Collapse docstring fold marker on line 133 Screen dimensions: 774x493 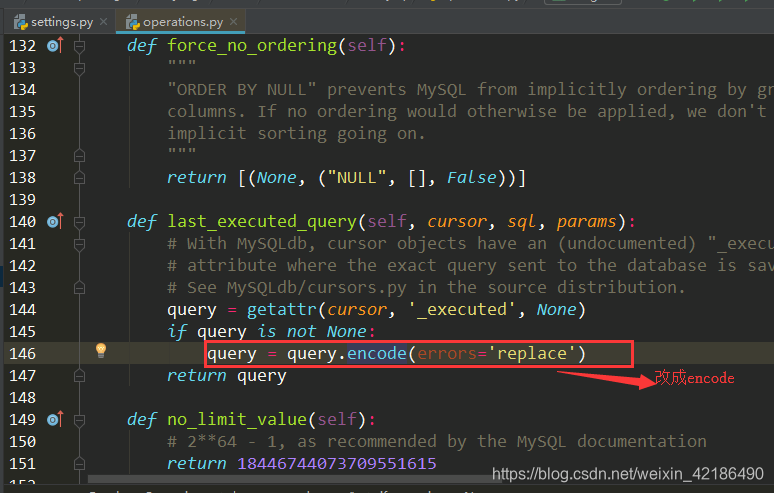click(x=79, y=68)
